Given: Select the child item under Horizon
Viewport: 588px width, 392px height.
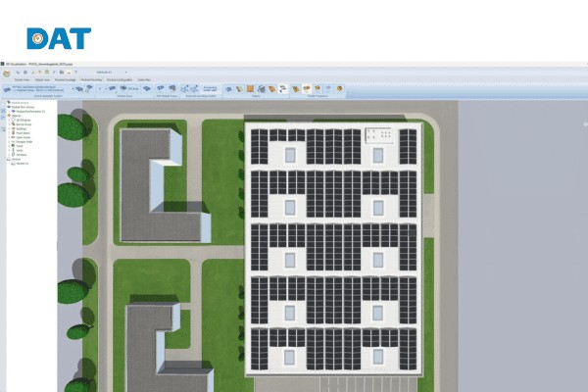Looking at the screenshot, I should click(x=23, y=164).
